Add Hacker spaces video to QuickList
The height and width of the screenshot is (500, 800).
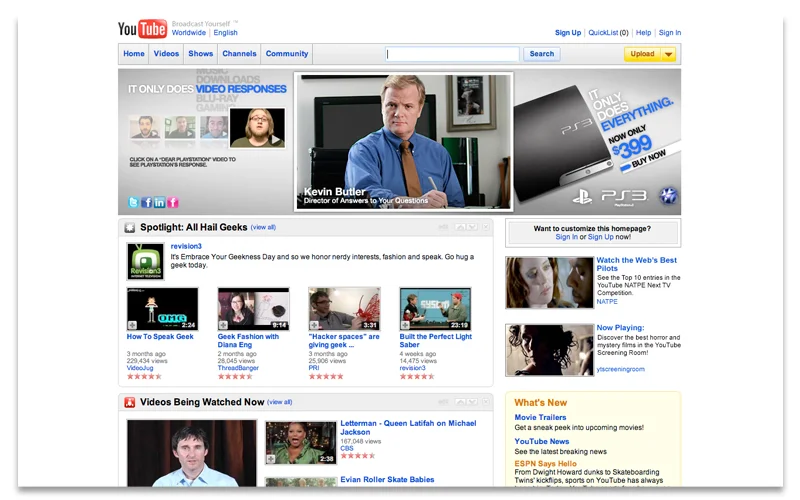pos(314,325)
